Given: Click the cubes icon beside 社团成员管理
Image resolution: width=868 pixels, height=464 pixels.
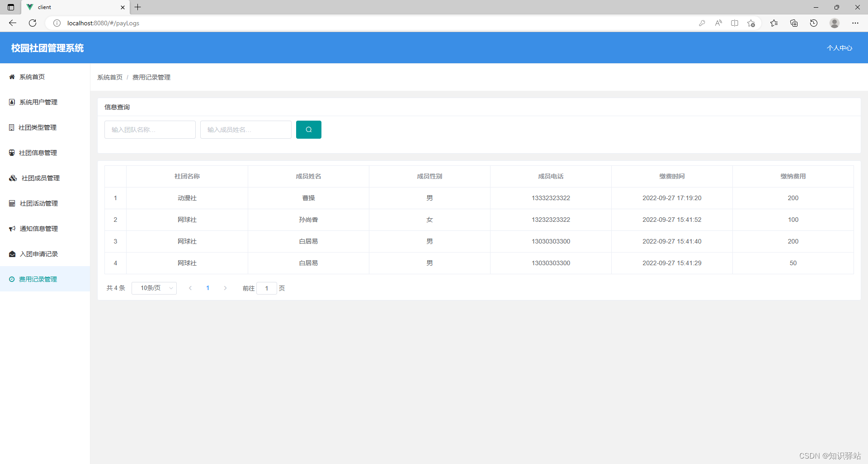Looking at the screenshot, I should click(x=13, y=178).
